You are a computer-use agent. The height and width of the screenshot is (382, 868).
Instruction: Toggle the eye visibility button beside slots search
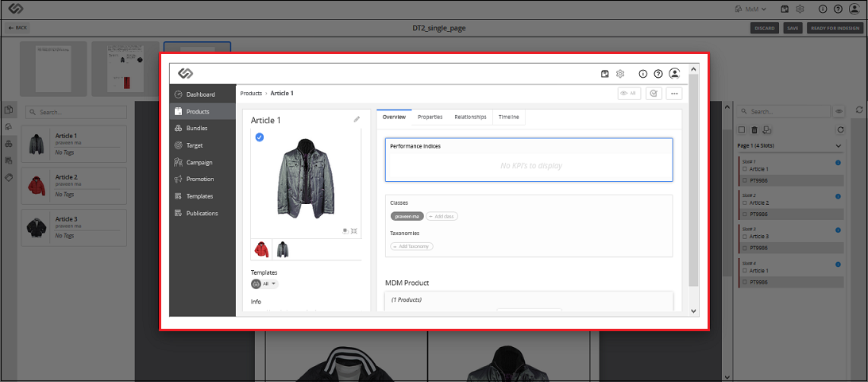(839, 111)
